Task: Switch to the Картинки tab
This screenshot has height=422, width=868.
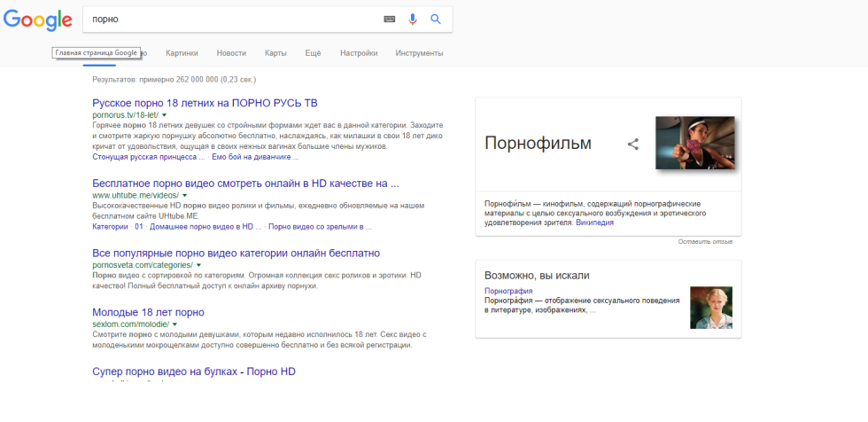Action: [x=182, y=53]
